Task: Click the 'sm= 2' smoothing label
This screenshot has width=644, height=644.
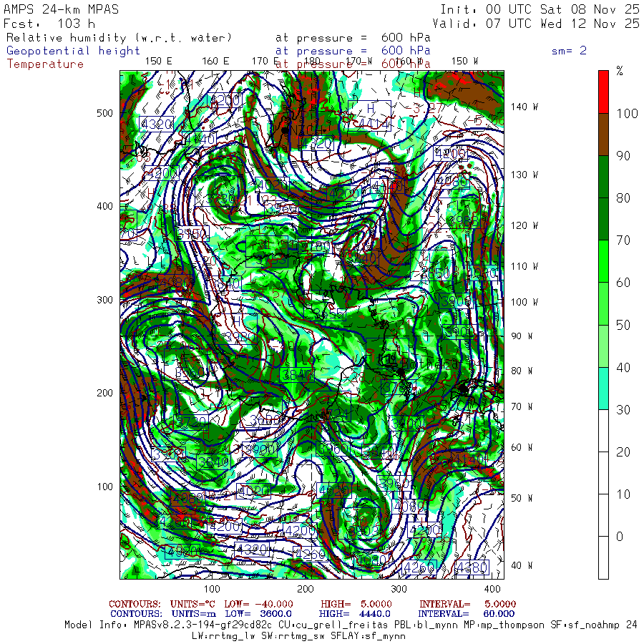Action: [x=569, y=51]
